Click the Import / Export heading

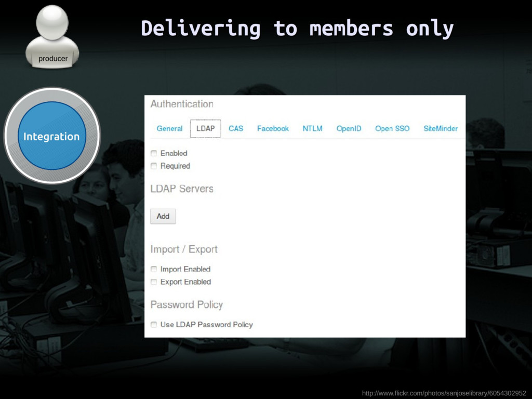(x=184, y=249)
